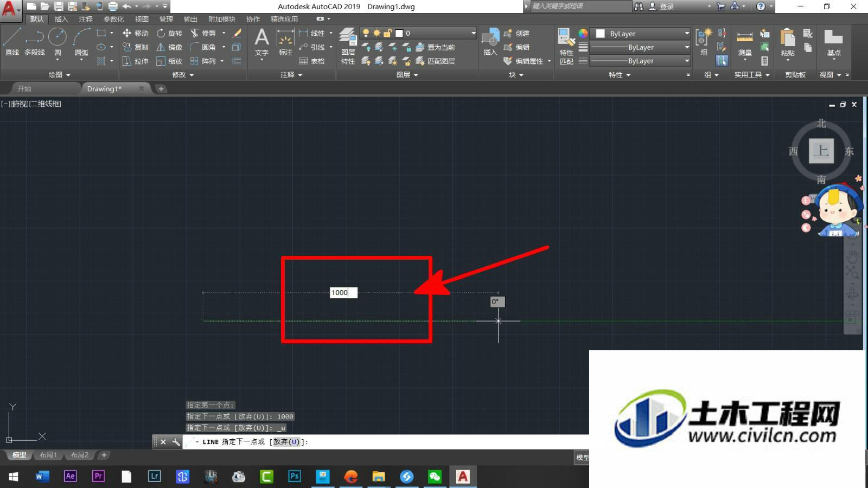Expand the 块 panel
The width and height of the screenshot is (868, 488).
(x=516, y=75)
